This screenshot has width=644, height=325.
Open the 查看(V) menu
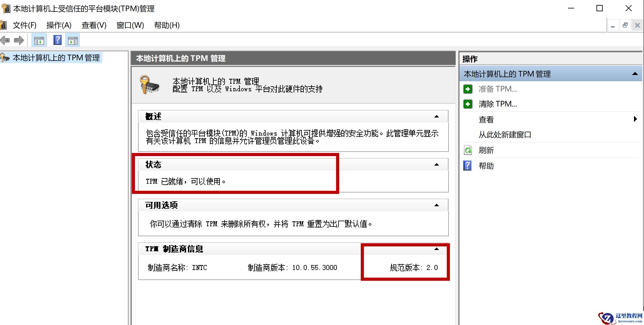point(94,25)
